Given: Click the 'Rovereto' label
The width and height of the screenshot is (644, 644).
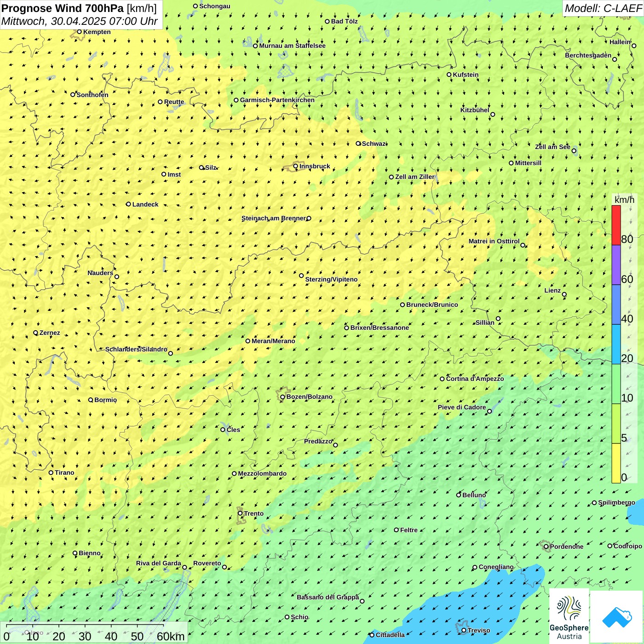Looking at the screenshot, I should click(x=207, y=563).
